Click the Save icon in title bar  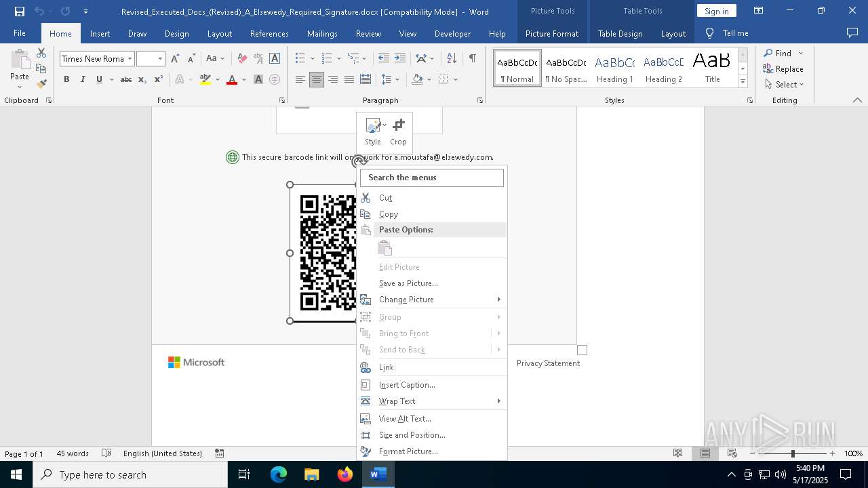point(20,12)
